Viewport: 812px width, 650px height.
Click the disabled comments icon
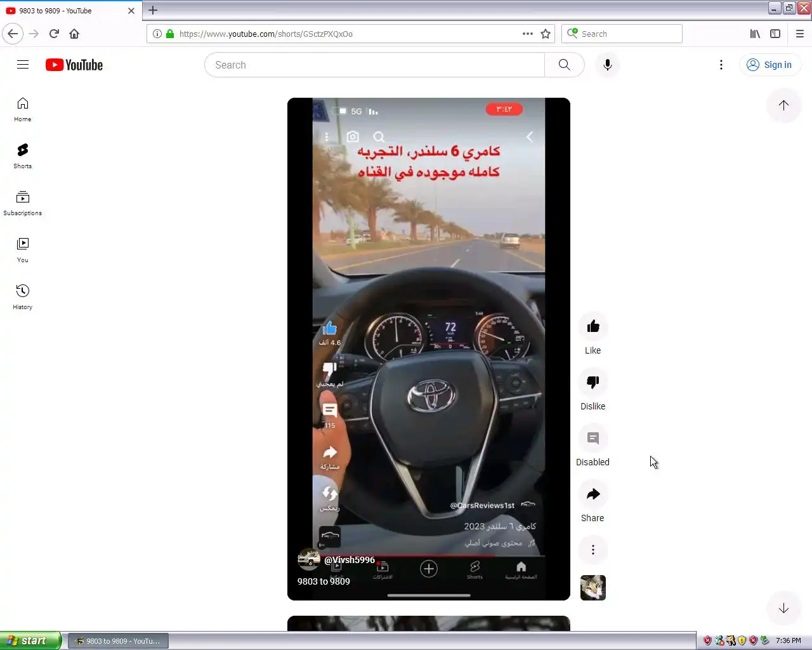(593, 439)
